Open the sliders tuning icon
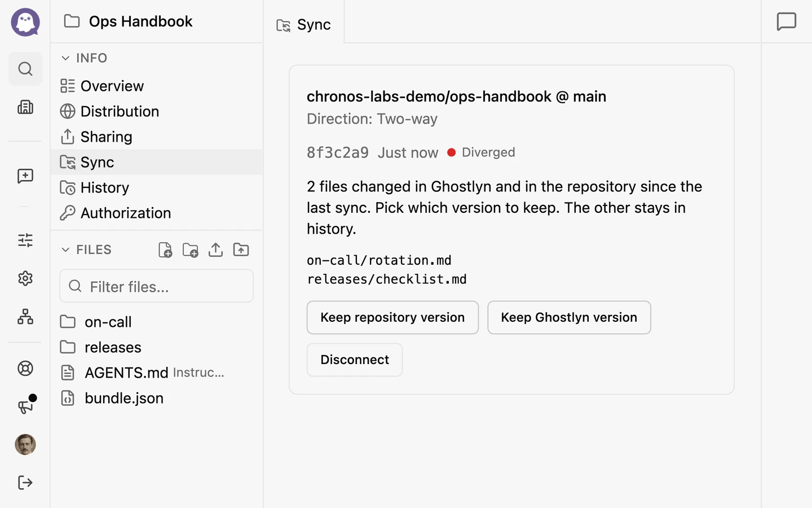 point(25,240)
